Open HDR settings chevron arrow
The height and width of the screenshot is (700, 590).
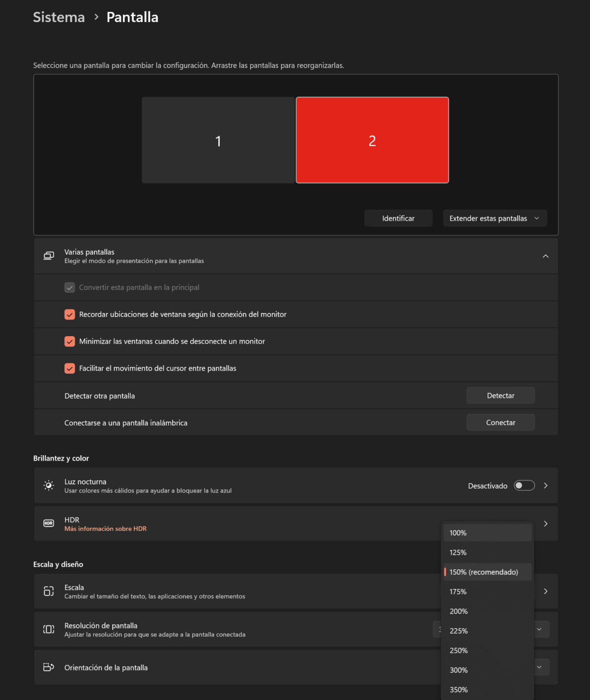[x=545, y=524]
